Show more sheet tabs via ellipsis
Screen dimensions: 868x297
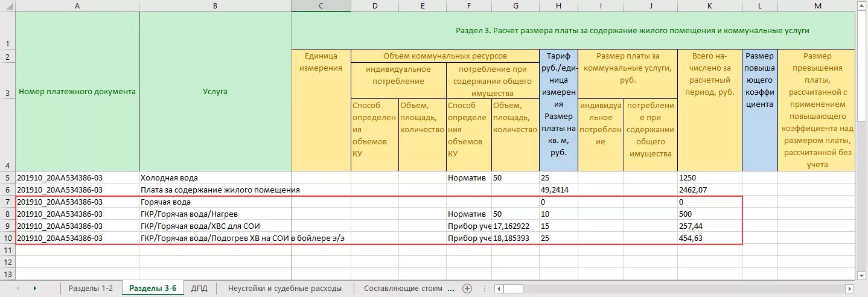452,289
